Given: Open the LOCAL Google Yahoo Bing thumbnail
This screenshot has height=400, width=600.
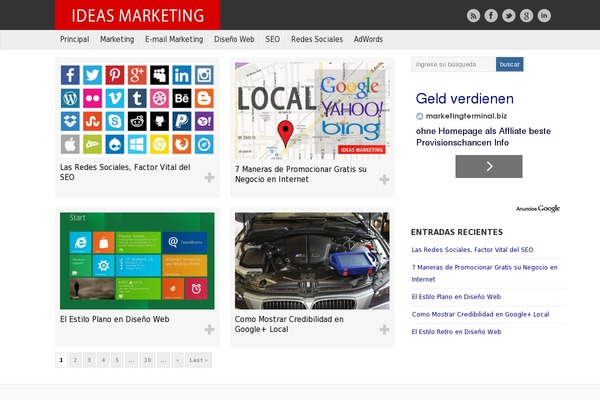Looking at the screenshot, I should [312, 110].
